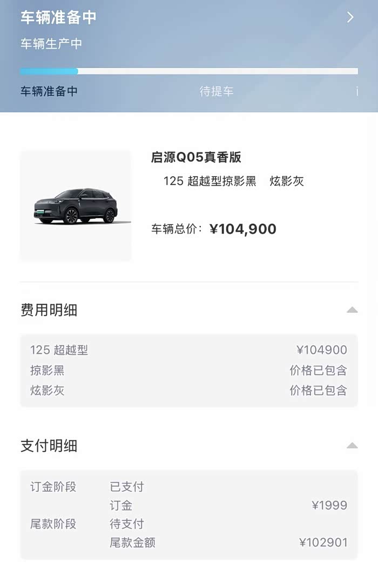Collapse the 费用明细 section arrow

(352, 310)
